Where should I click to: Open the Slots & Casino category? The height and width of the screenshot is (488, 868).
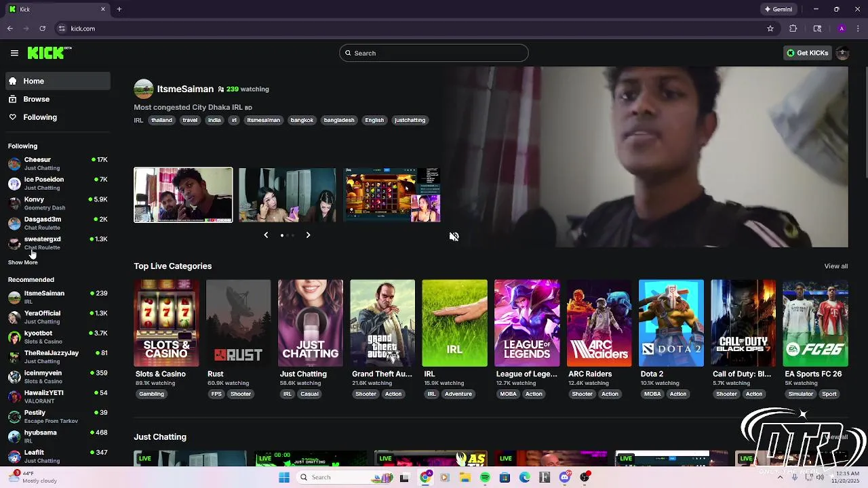[166, 323]
